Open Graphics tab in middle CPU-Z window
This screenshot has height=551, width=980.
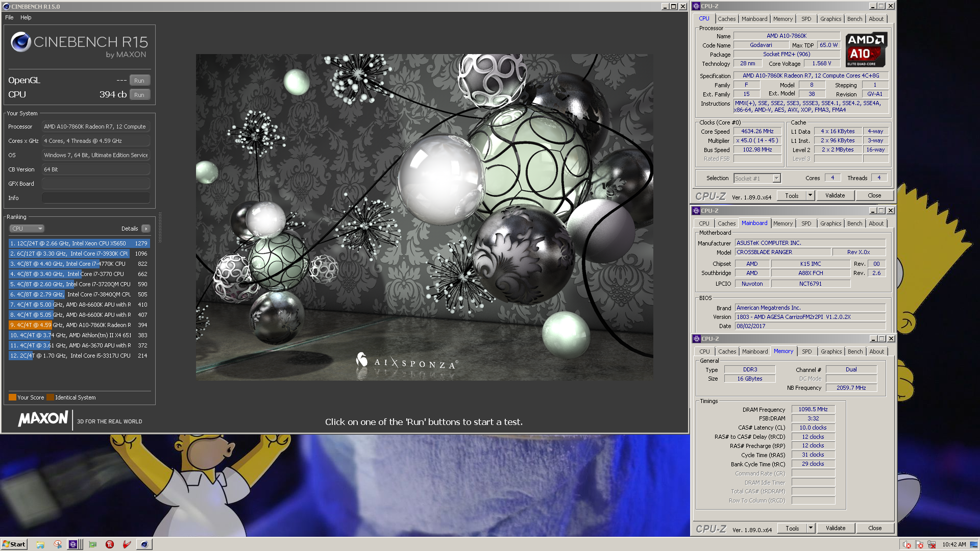[830, 223]
